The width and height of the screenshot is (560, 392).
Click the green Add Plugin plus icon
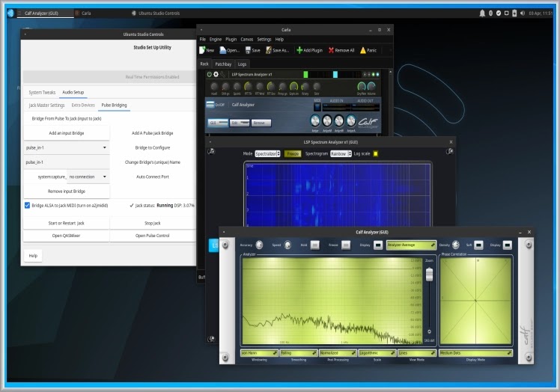299,50
